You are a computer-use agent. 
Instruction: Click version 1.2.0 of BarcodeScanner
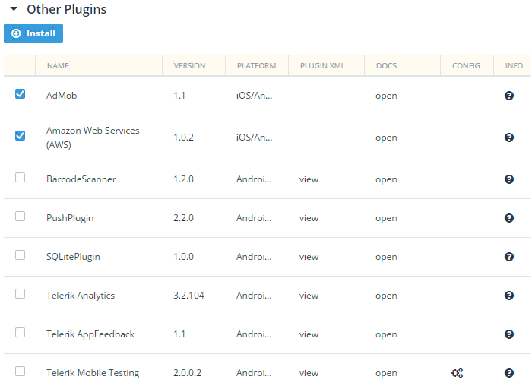point(183,179)
